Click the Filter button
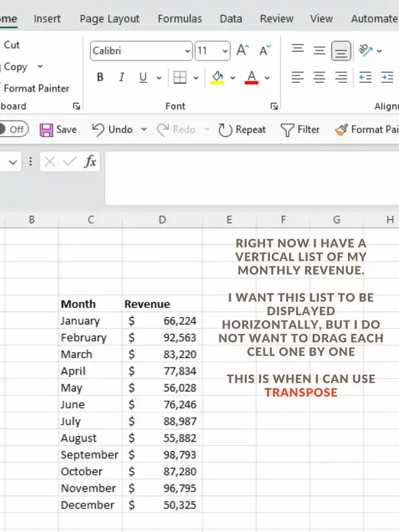Screen dimensions: 399x532 300,130
